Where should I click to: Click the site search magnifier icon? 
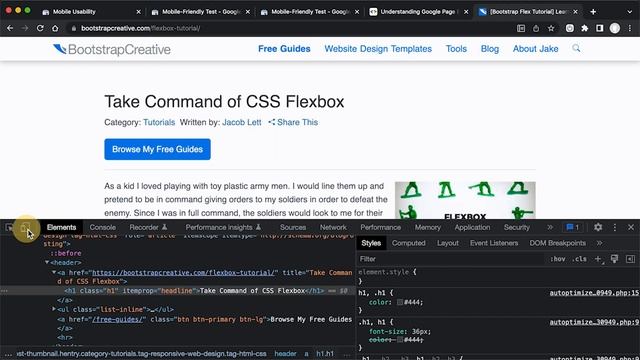pyautogui.click(x=576, y=49)
